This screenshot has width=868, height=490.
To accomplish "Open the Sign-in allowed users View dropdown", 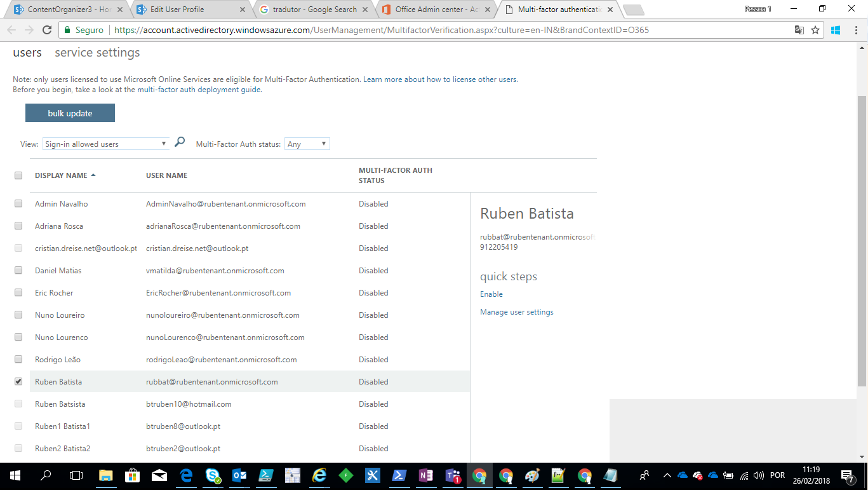I will tap(106, 143).
